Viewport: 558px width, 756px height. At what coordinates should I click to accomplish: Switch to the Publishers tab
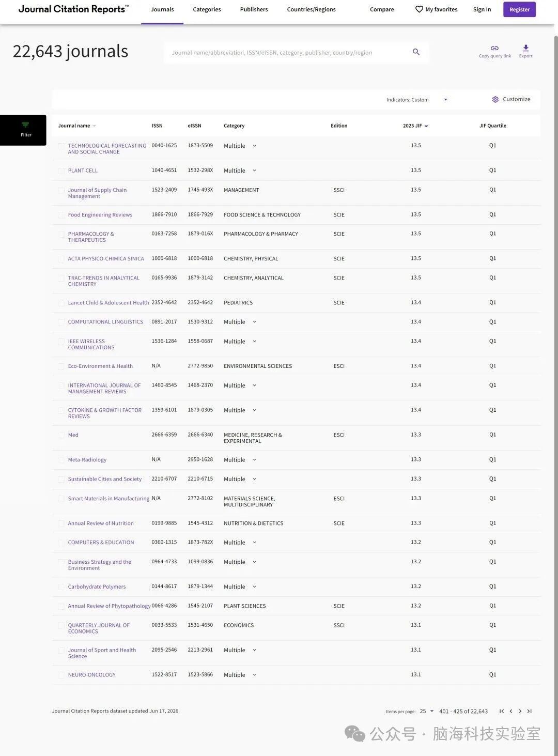[x=254, y=9]
